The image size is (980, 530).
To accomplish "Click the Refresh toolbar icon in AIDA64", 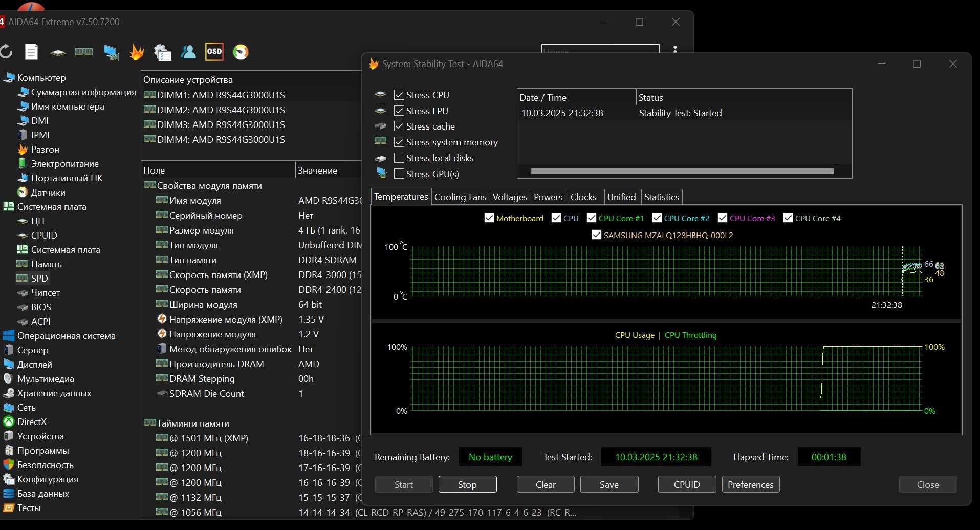I will coord(6,52).
